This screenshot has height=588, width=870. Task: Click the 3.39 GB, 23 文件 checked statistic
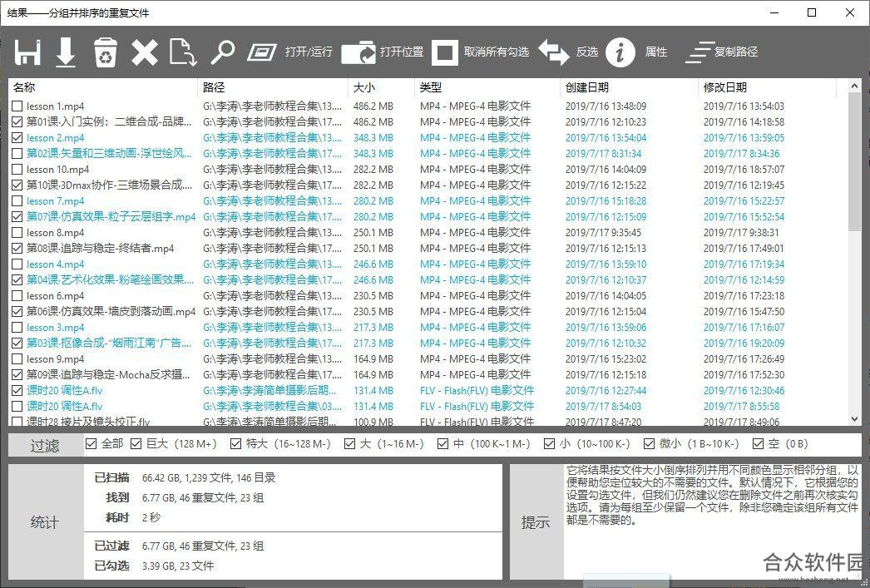[178, 566]
